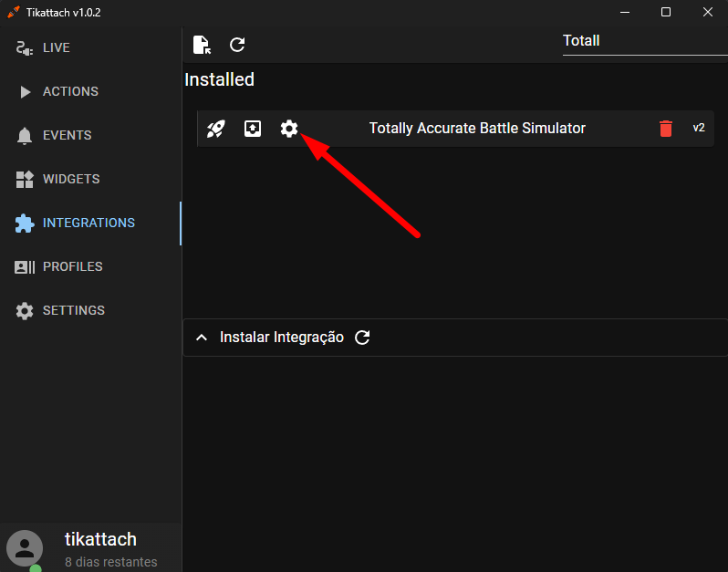Open the LIVE section in sidebar
This screenshot has height=572, width=728.
(90, 47)
